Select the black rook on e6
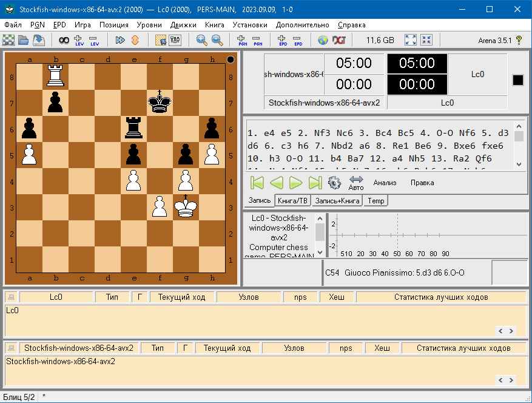The width and height of the screenshot is (532, 403). click(x=133, y=128)
